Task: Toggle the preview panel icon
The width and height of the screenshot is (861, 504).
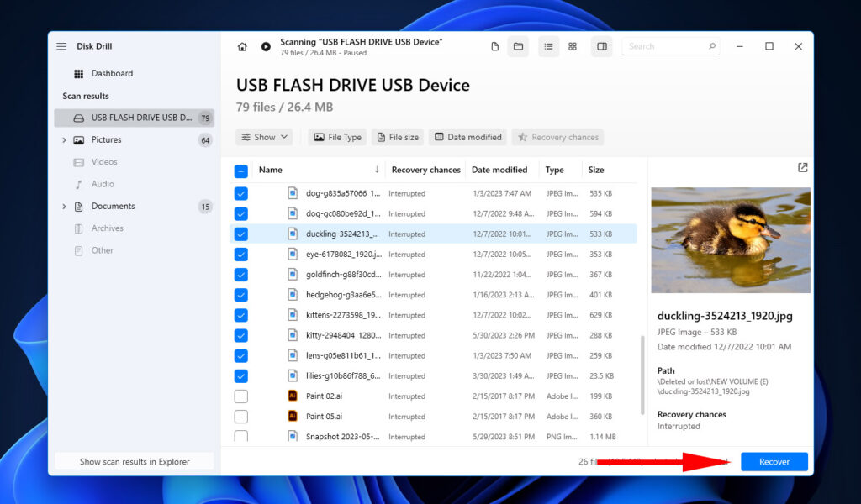Action: (602, 46)
